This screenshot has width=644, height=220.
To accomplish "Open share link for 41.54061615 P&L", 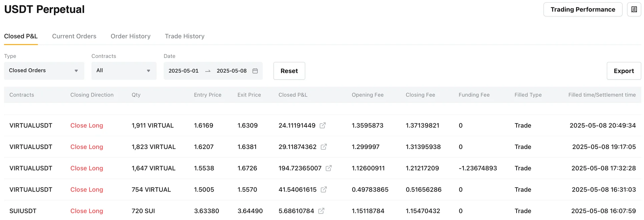I will (x=324, y=190).
